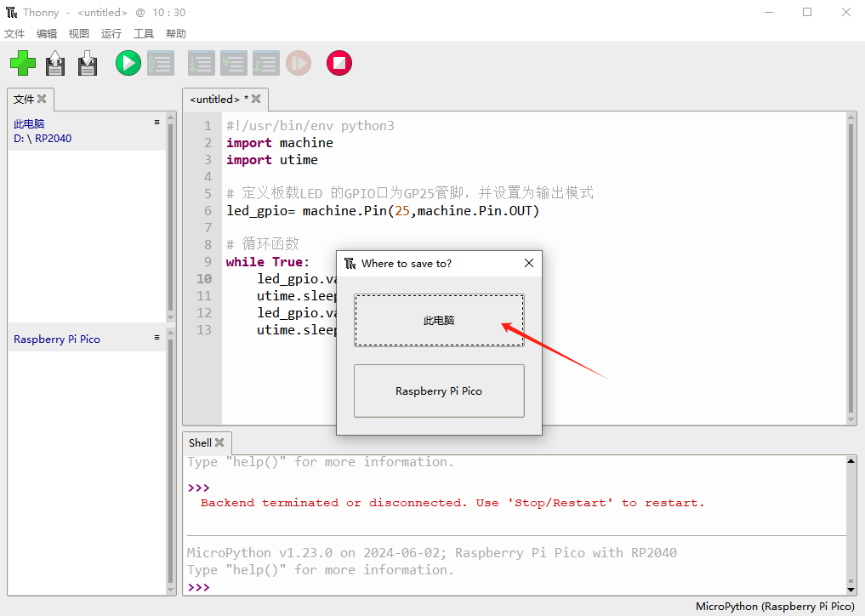Maximize the Thonny window
This screenshot has width=865, height=616.
pyautogui.click(x=807, y=12)
